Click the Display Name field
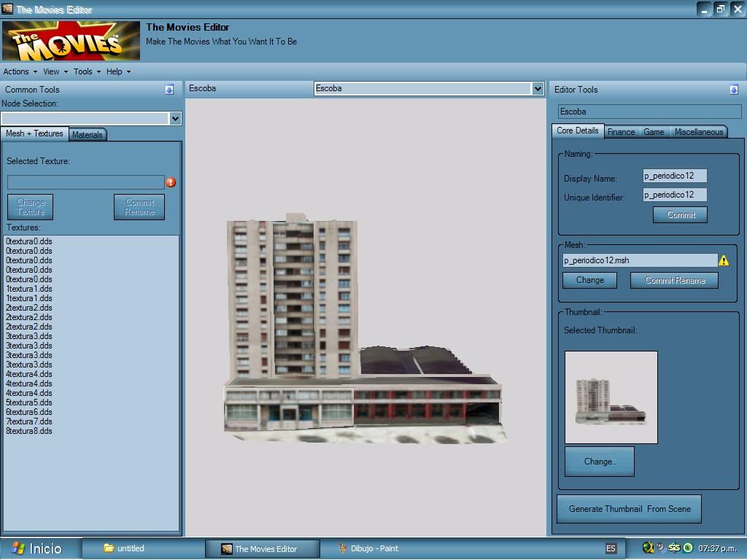The width and height of the screenshot is (747, 560). click(675, 176)
